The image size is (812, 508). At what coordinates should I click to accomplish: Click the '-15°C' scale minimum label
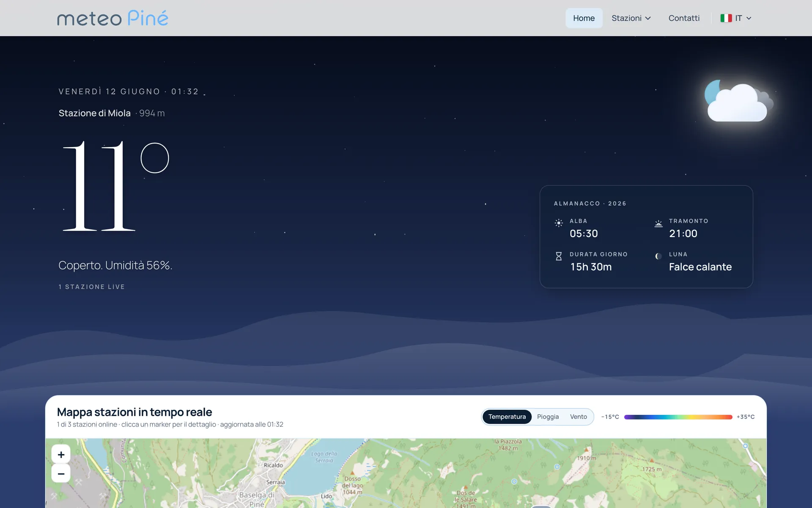pos(610,417)
